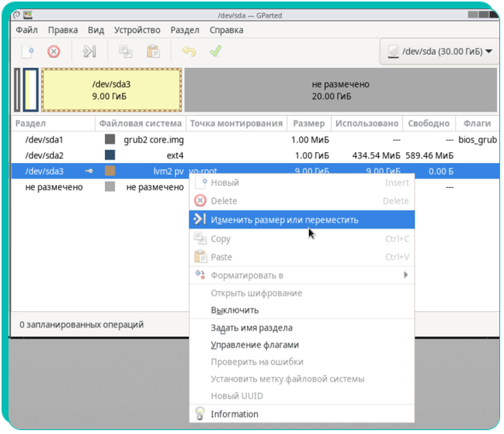The image size is (504, 434).
Task: Click the red Delete icon in context menu
Action: pos(200,201)
